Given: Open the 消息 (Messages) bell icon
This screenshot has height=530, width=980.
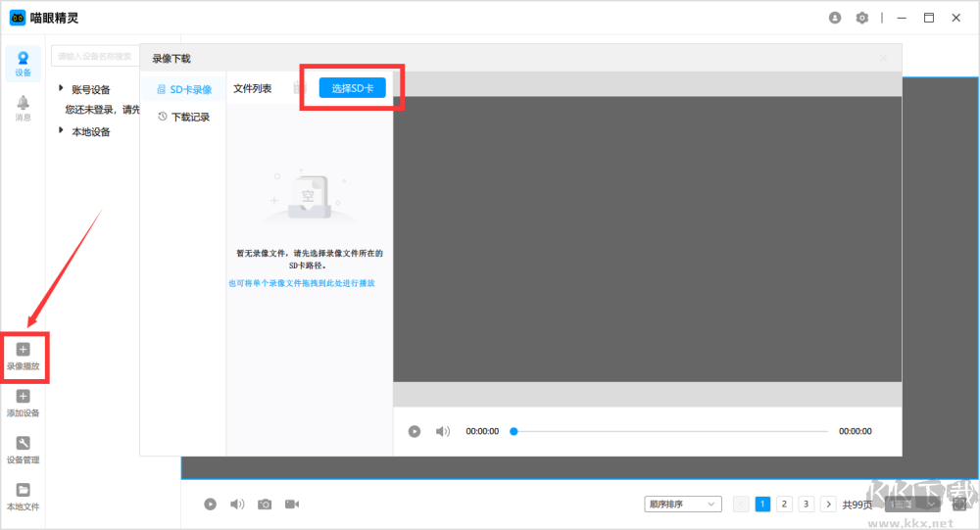Looking at the screenshot, I should pos(24,108).
